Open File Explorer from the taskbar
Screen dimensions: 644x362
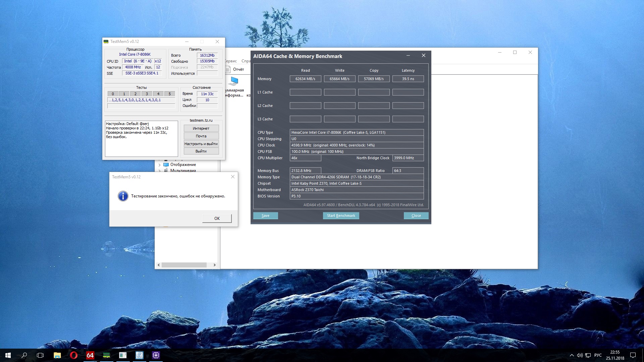point(57,355)
